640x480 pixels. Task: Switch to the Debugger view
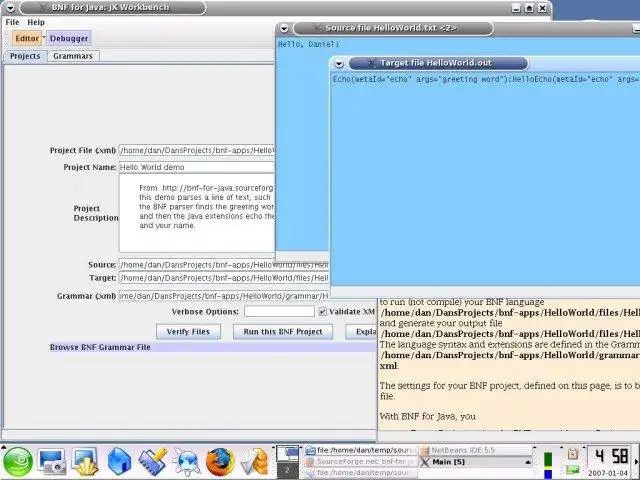69,38
